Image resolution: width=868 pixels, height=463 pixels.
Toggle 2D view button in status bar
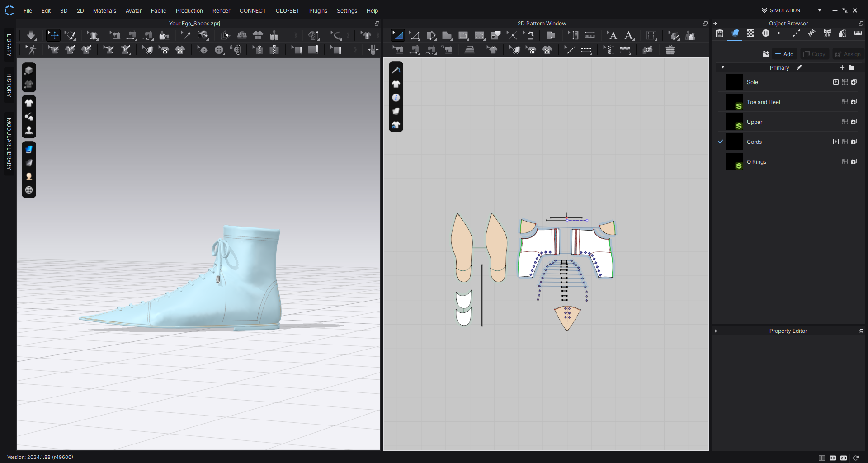click(x=844, y=458)
